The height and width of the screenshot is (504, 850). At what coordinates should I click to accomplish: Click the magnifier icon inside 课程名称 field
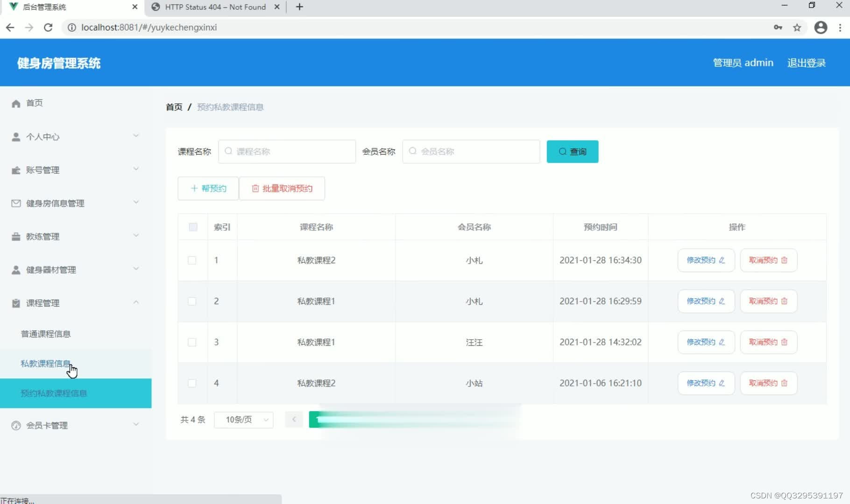[x=228, y=151]
